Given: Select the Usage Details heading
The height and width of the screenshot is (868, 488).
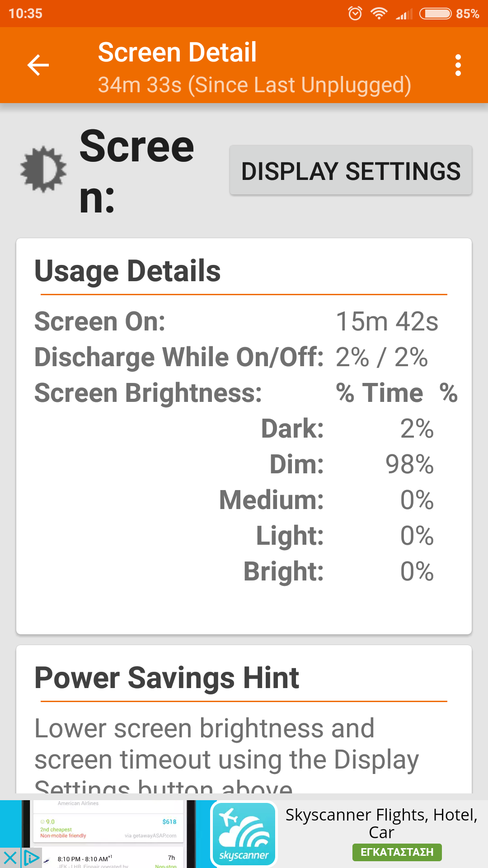Looking at the screenshot, I should click(x=128, y=271).
